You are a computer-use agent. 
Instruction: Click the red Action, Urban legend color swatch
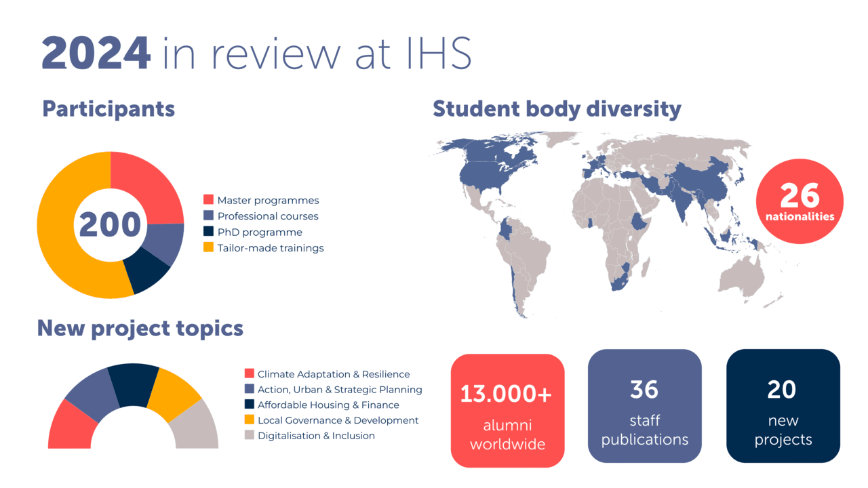249,389
